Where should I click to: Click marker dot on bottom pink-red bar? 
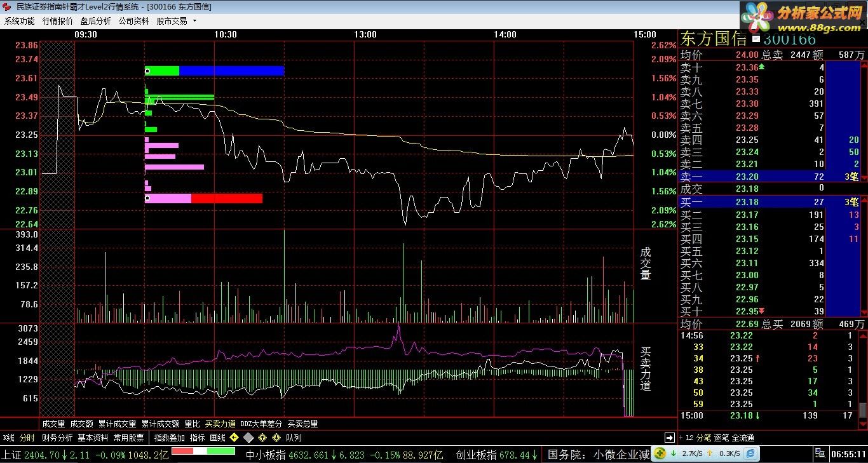click(147, 198)
